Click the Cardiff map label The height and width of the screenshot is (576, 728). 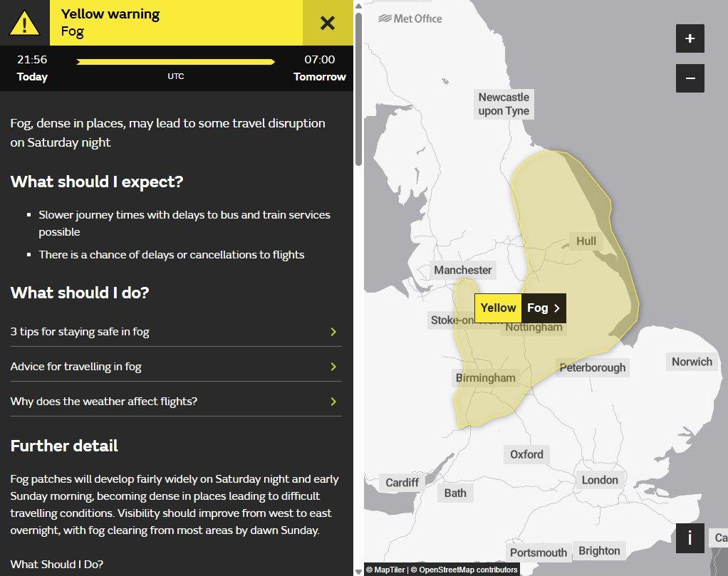pos(402,483)
